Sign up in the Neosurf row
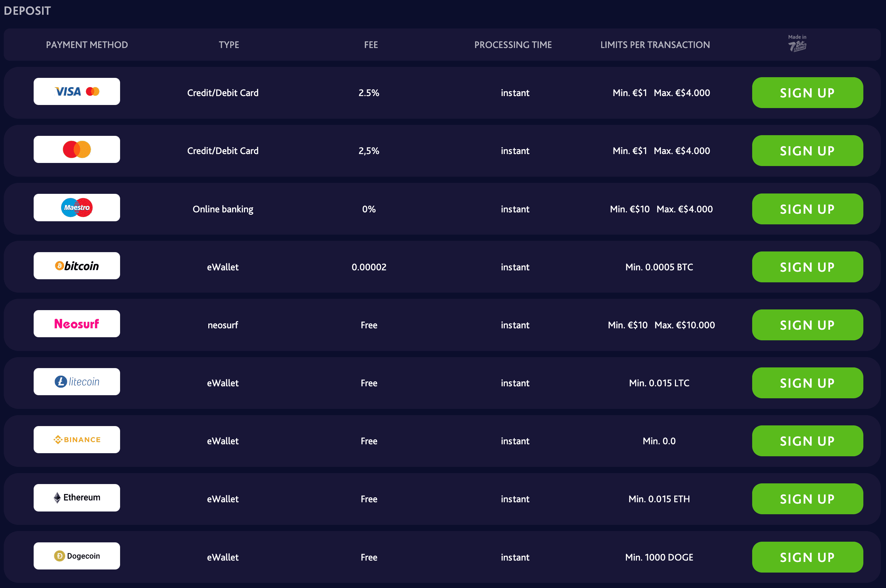The image size is (886, 588). point(808,325)
